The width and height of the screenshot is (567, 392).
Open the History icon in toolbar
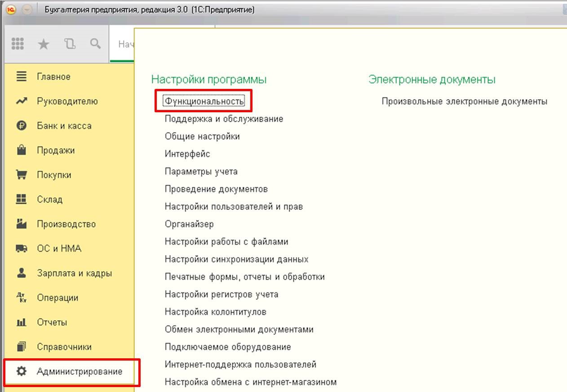69,44
